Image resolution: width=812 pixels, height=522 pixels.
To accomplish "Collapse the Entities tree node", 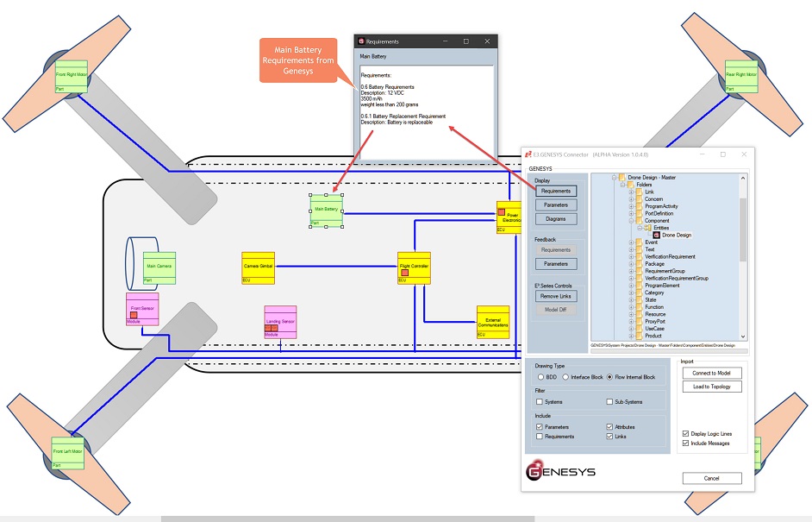I will point(640,228).
